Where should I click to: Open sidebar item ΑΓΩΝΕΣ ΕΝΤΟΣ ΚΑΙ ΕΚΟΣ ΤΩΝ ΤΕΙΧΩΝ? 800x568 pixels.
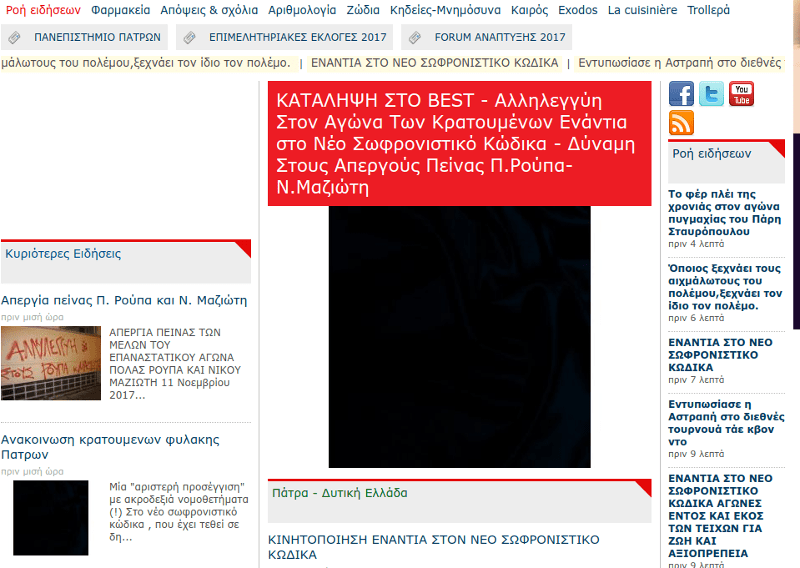point(720,515)
